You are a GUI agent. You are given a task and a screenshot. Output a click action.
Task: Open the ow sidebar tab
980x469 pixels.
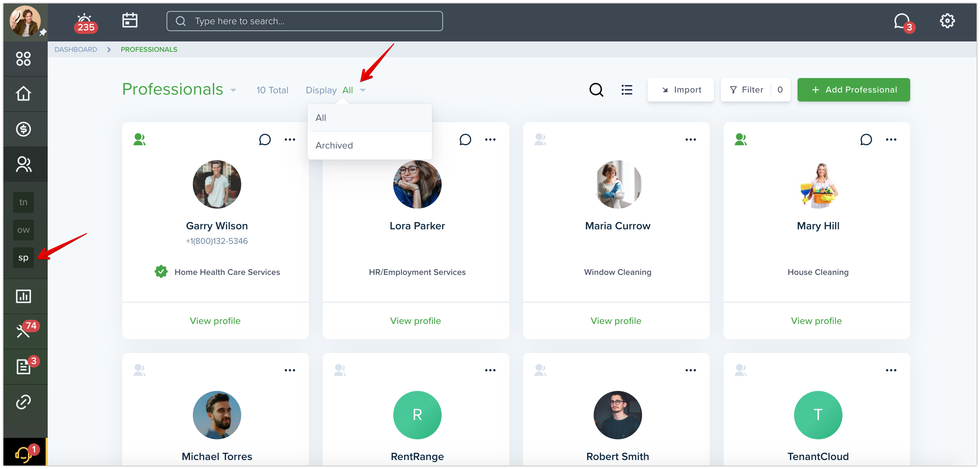[x=23, y=230]
